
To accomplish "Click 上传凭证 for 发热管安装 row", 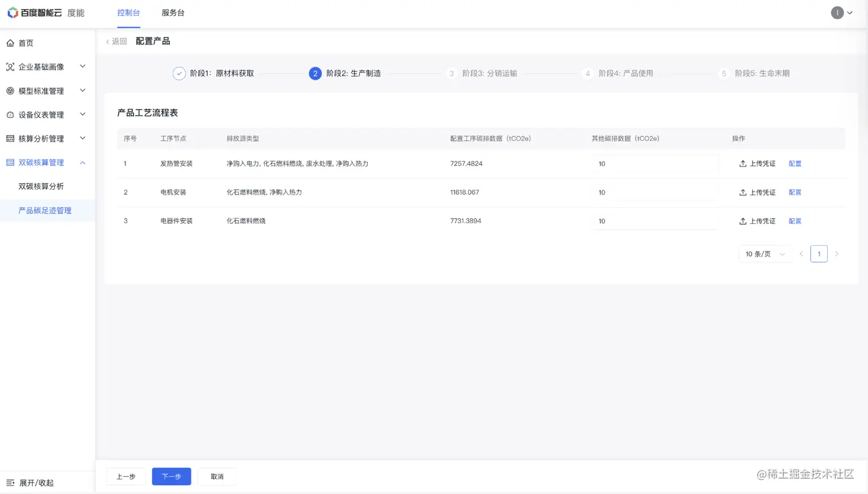I will 757,164.
